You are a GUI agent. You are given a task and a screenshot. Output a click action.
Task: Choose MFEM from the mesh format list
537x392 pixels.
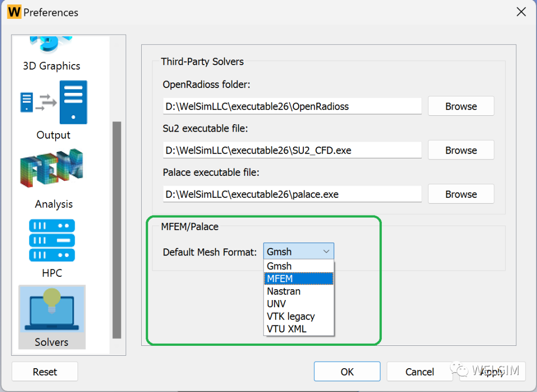coord(298,278)
